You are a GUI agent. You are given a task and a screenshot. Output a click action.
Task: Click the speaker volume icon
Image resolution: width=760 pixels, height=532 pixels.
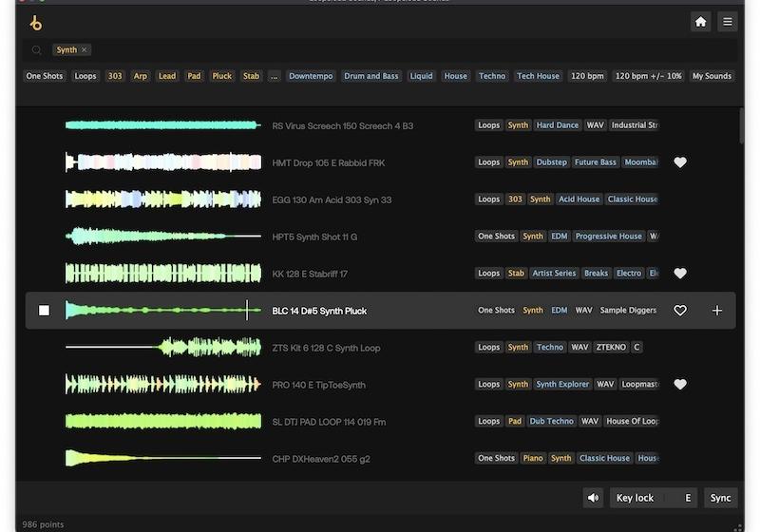pyautogui.click(x=594, y=498)
